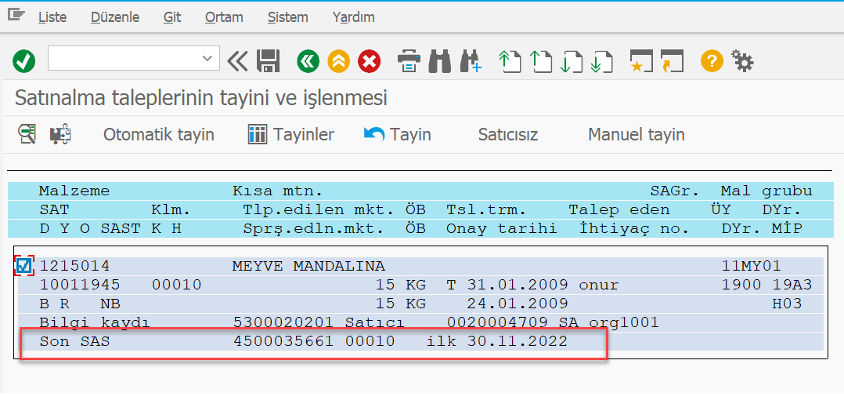Uncheck the MEYVE MANDALINA row checkbox
The image size is (844, 394).
click(23, 265)
